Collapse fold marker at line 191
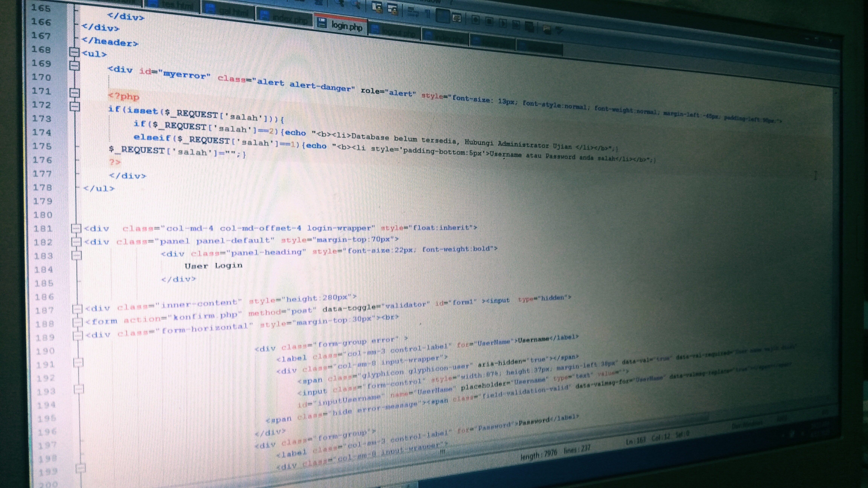 click(79, 362)
